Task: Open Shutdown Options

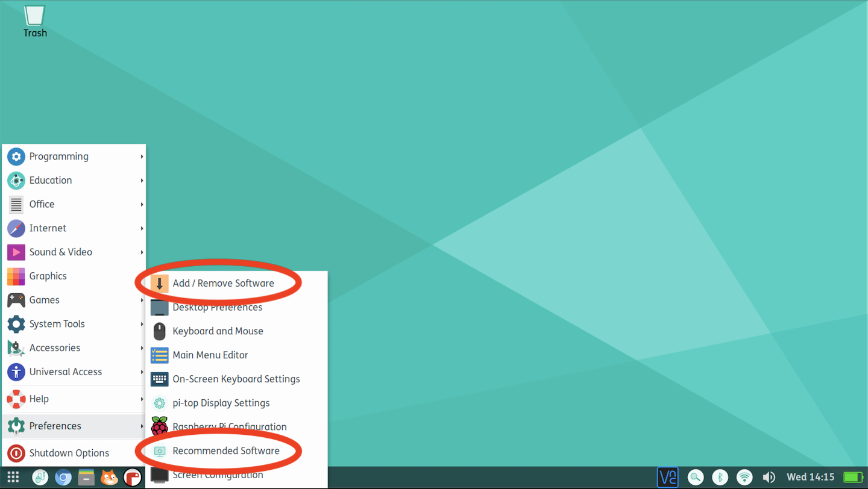Action: (69, 453)
